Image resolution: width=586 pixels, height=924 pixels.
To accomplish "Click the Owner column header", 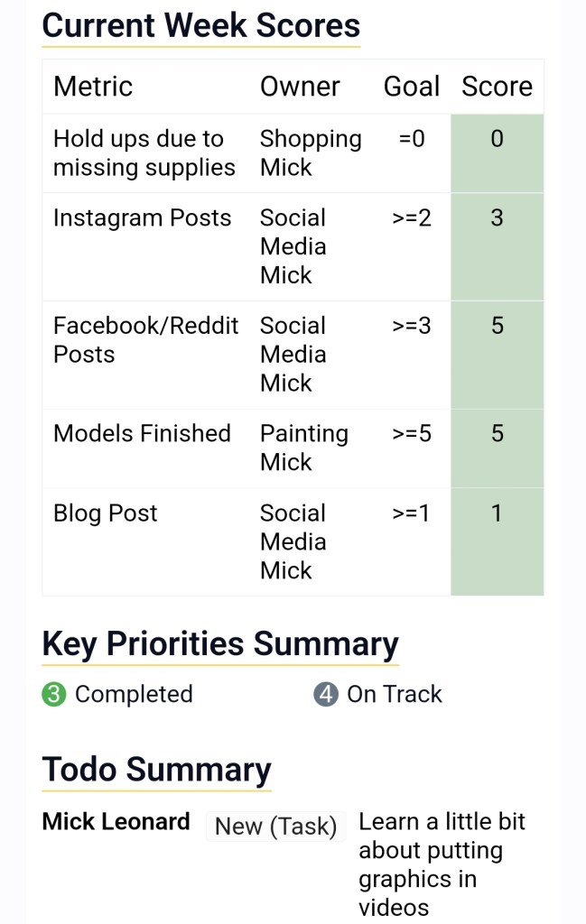I will pyautogui.click(x=300, y=87).
